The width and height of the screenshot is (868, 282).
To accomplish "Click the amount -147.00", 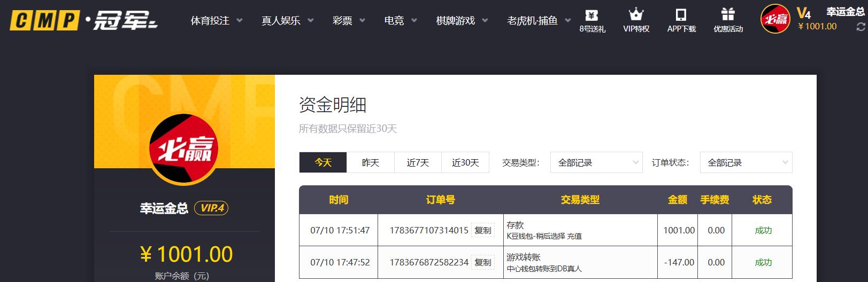I will [x=679, y=262].
